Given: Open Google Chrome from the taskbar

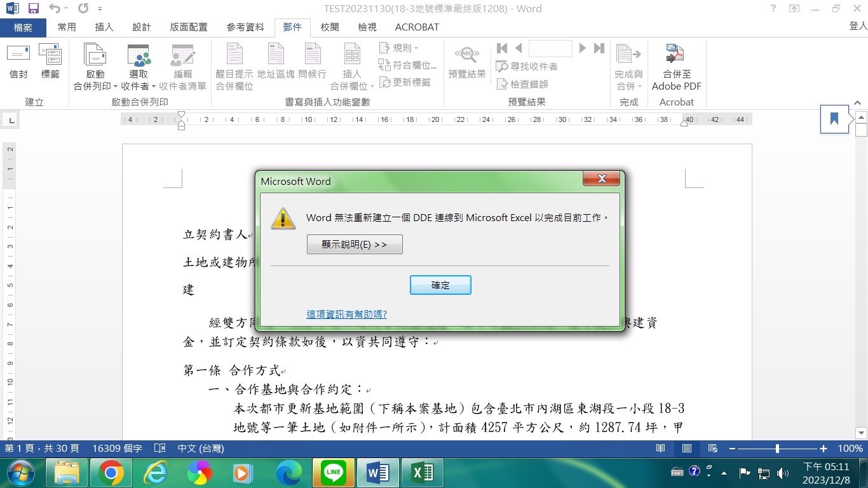Looking at the screenshot, I should (x=111, y=473).
